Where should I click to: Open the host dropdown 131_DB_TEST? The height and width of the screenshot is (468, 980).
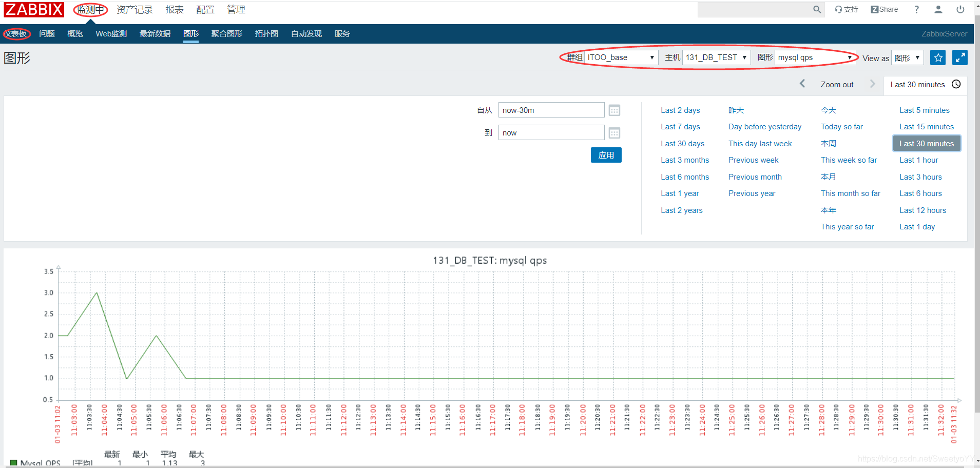click(x=716, y=57)
